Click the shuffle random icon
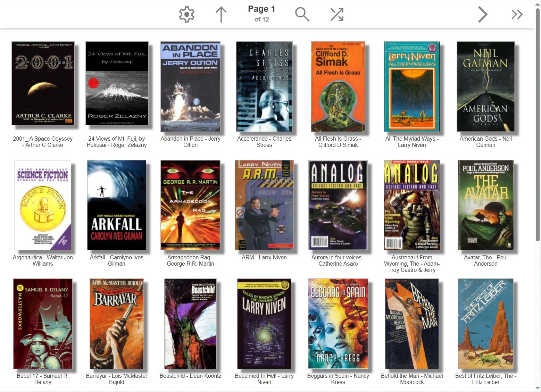Viewport: 541px width, 392px height. [336, 15]
